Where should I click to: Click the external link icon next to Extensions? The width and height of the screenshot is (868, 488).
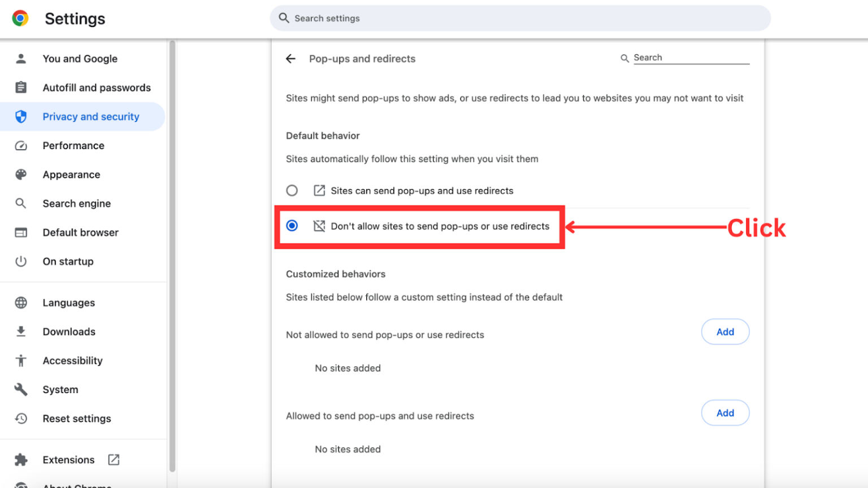pos(114,460)
